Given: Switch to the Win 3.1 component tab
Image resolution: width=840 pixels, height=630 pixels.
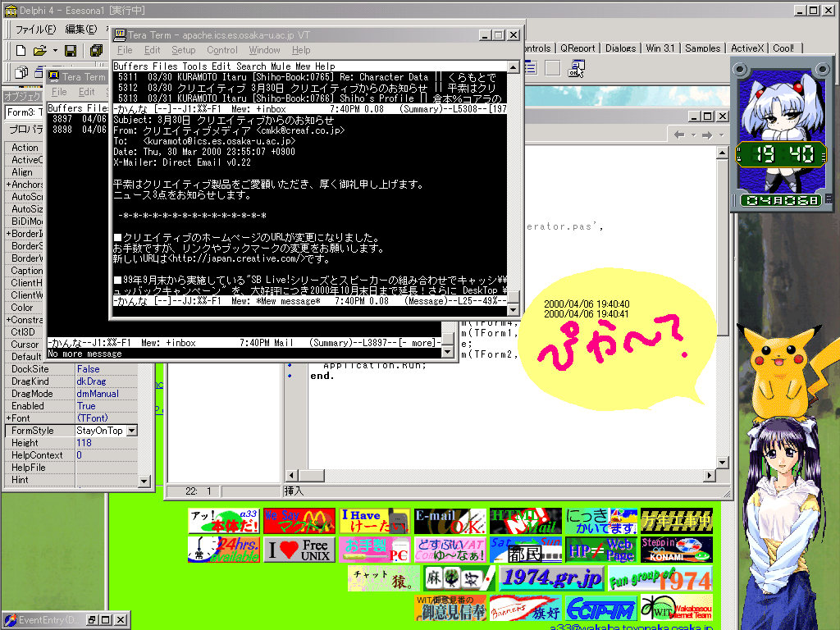Looking at the screenshot, I should [x=660, y=48].
